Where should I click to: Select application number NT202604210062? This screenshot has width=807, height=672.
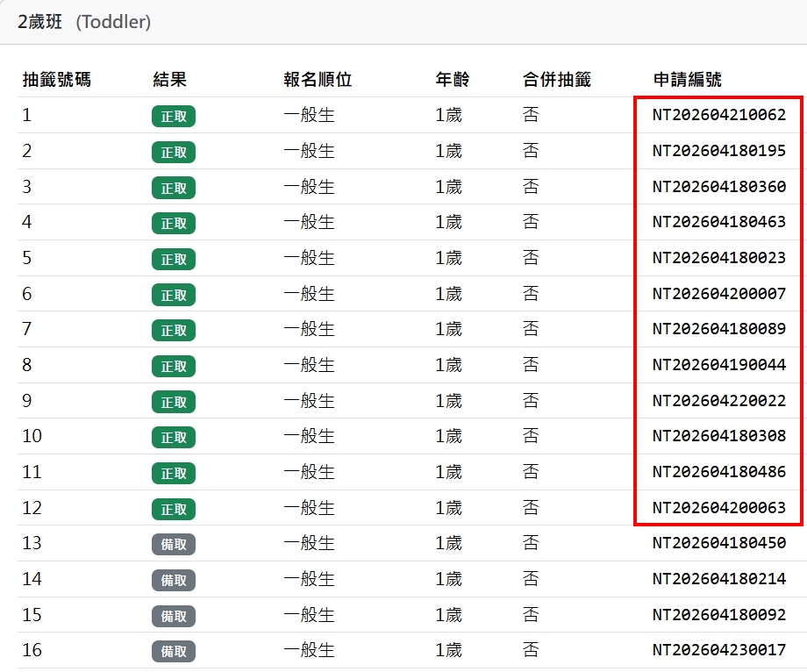point(719,115)
